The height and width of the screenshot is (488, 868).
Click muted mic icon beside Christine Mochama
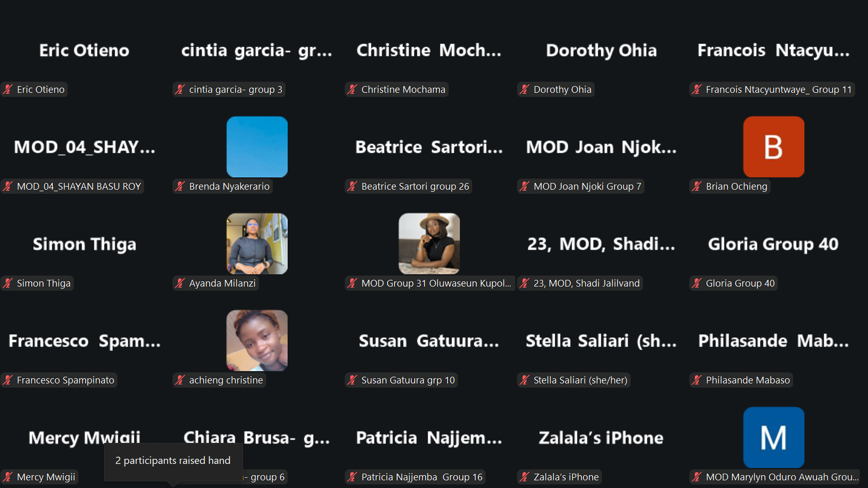(352, 89)
